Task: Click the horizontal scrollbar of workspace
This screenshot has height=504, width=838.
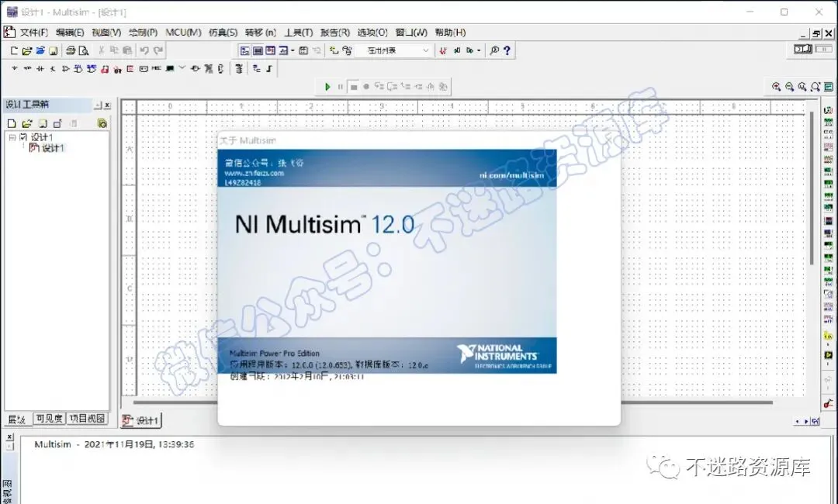Action: (x=452, y=402)
